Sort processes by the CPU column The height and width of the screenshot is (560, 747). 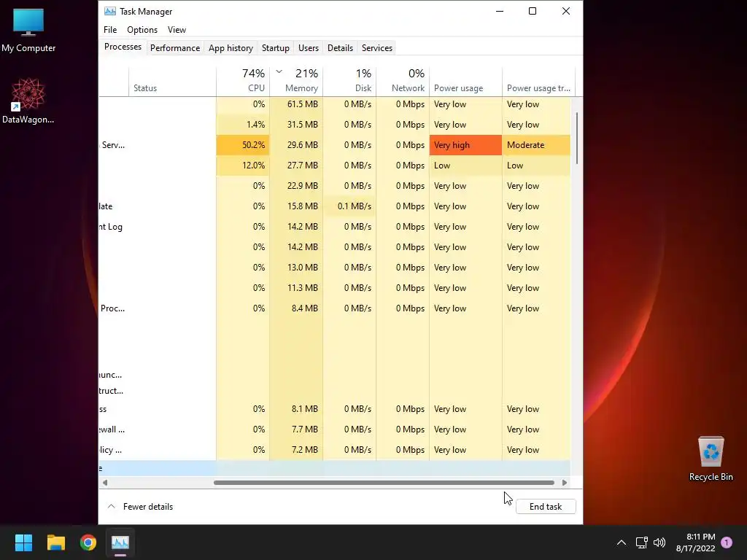click(x=243, y=82)
